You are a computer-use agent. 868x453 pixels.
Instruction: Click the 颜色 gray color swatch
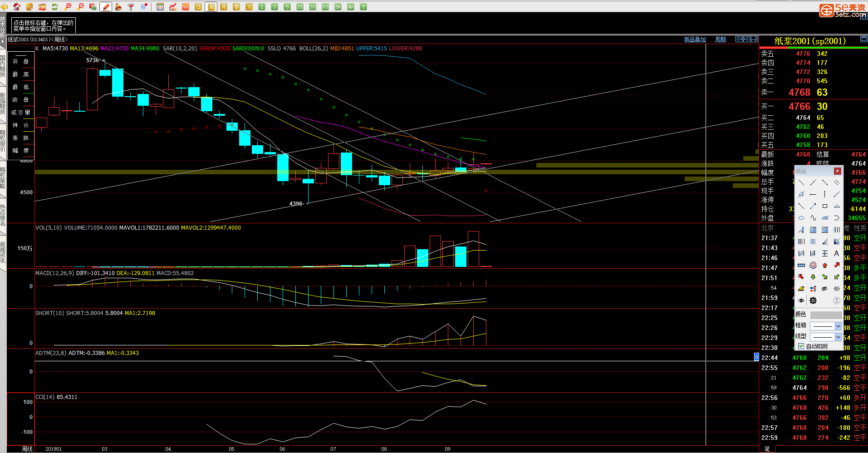click(x=825, y=315)
